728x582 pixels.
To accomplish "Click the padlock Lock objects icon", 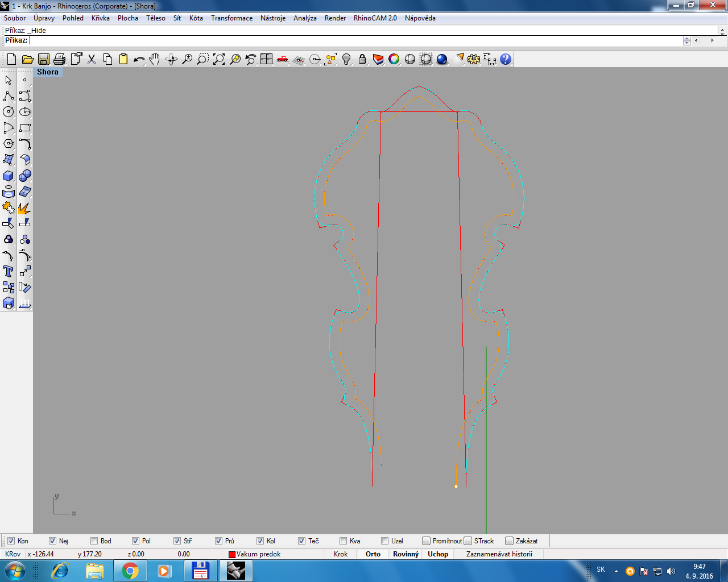I will tap(362, 59).
